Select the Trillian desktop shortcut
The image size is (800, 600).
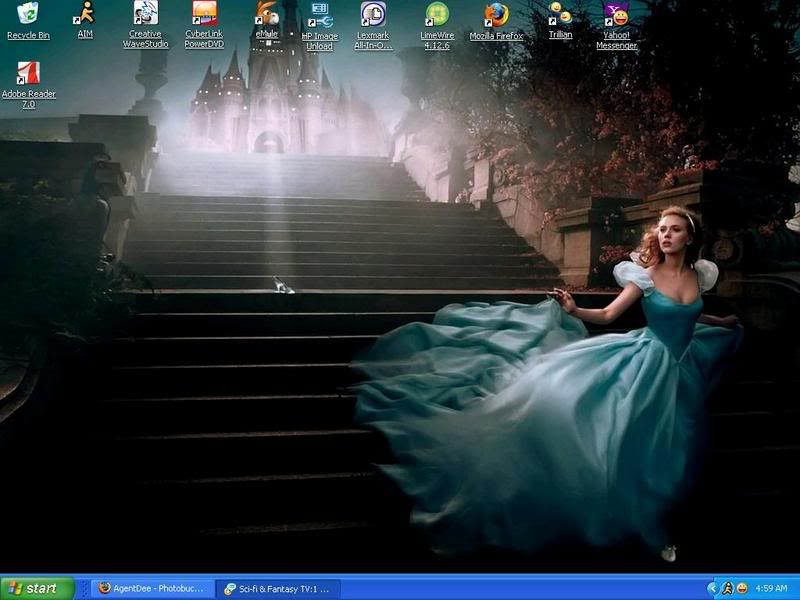pos(560,14)
